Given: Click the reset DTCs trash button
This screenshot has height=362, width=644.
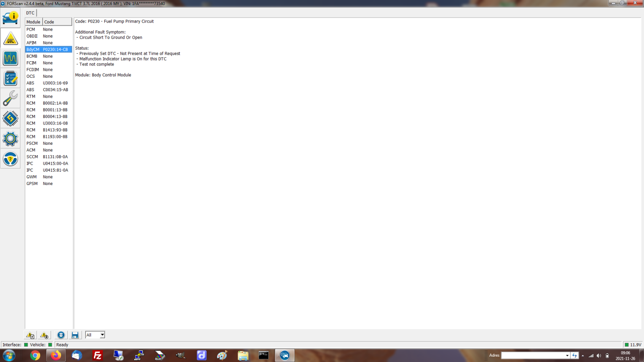Looking at the screenshot, I should (x=61, y=335).
